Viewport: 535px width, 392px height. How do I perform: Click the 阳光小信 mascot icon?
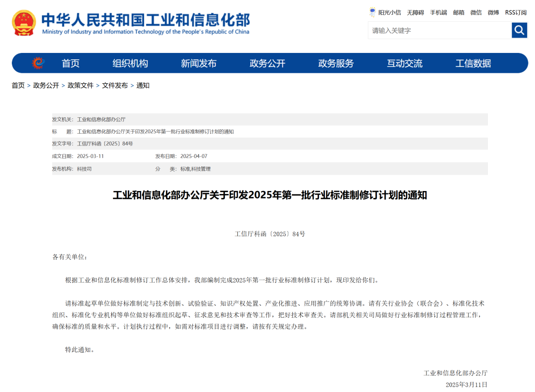tap(373, 12)
